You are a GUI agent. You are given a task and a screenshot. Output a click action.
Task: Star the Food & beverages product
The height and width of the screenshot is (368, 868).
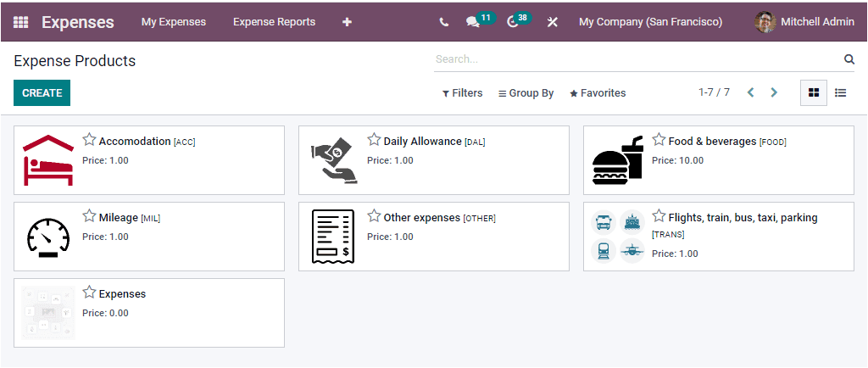[x=659, y=140]
